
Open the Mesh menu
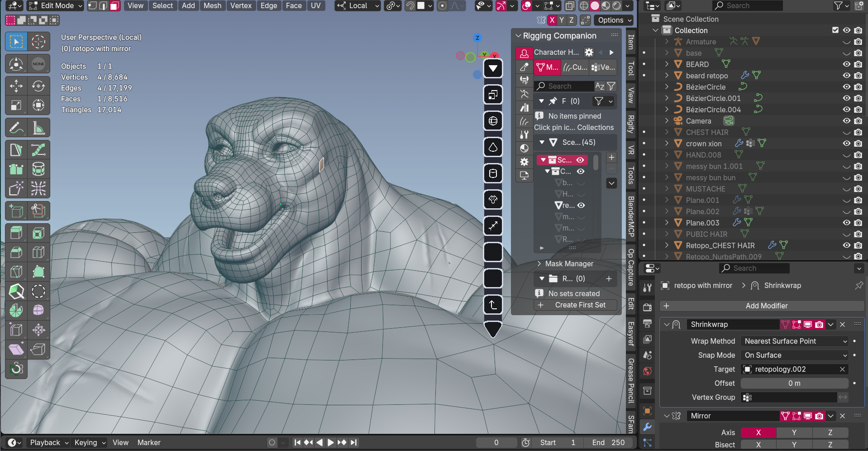[x=212, y=5]
